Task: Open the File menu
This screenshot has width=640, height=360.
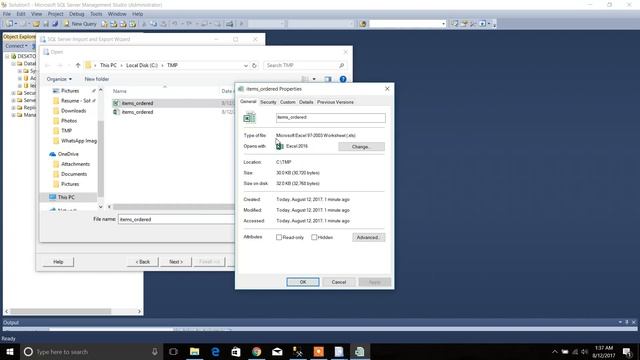Action: pos(7,14)
